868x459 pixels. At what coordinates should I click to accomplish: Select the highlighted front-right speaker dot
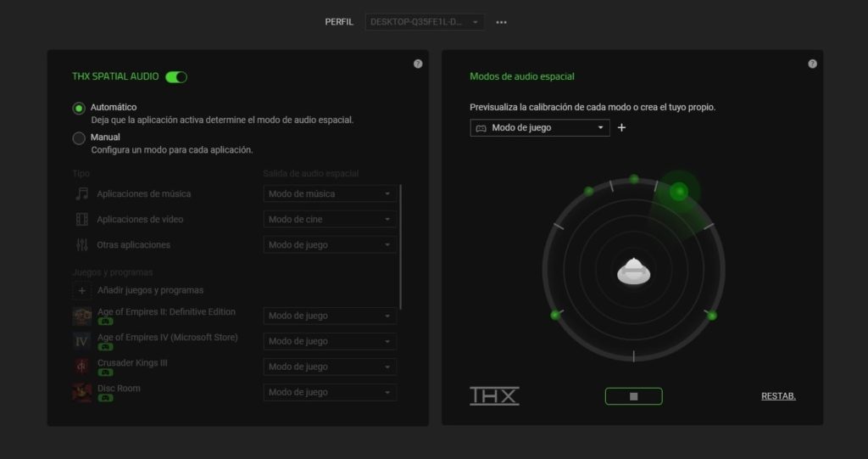point(679,192)
